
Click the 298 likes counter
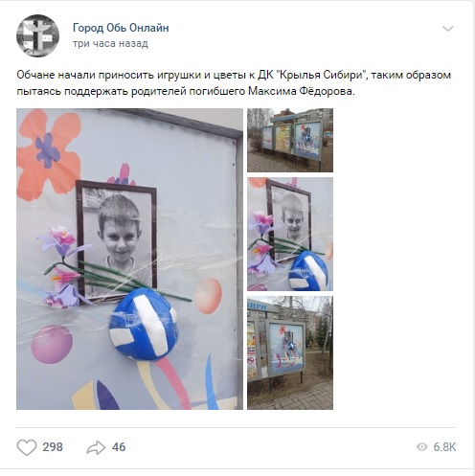pyautogui.click(x=53, y=447)
